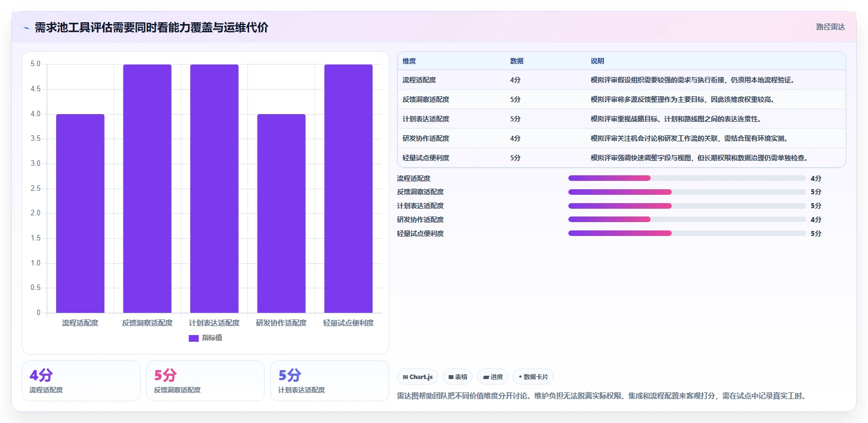Click the title 需求池工具评估需要同时看能力覆盖与运维代价
The height and width of the screenshot is (423, 868).
151,28
